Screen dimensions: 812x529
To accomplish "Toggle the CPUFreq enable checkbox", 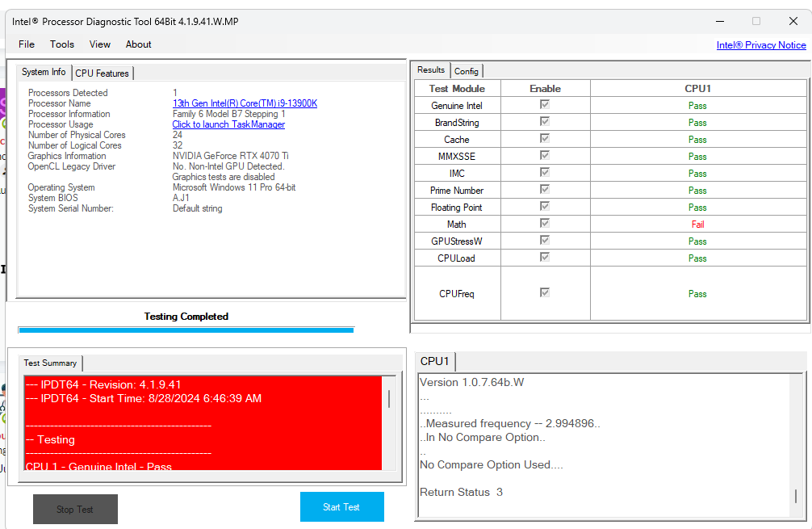I will coord(544,292).
